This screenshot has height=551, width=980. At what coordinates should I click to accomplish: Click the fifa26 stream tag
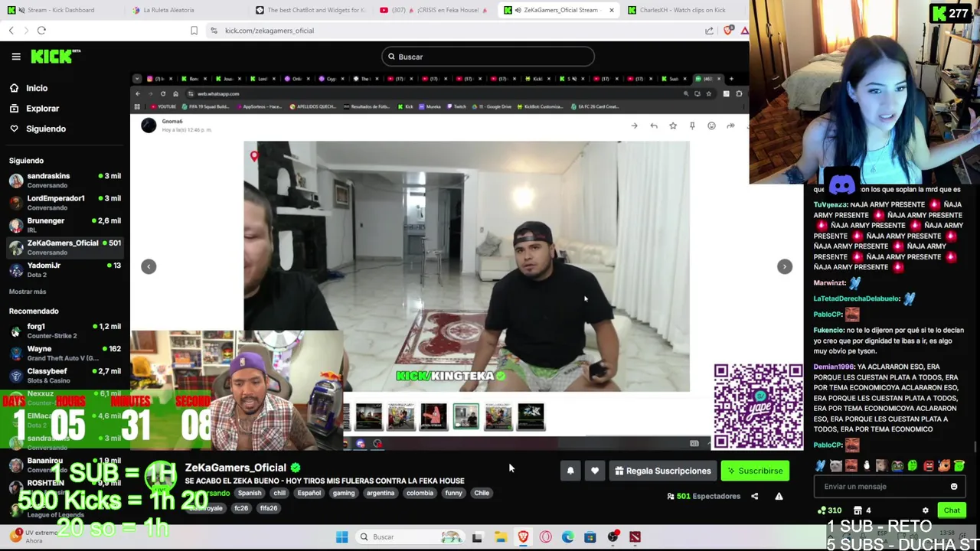(x=268, y=508)
